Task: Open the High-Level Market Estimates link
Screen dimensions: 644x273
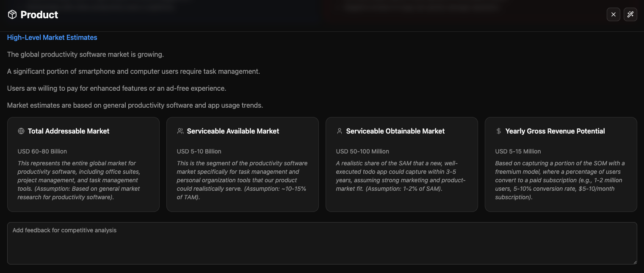Action: click(52, 37)
